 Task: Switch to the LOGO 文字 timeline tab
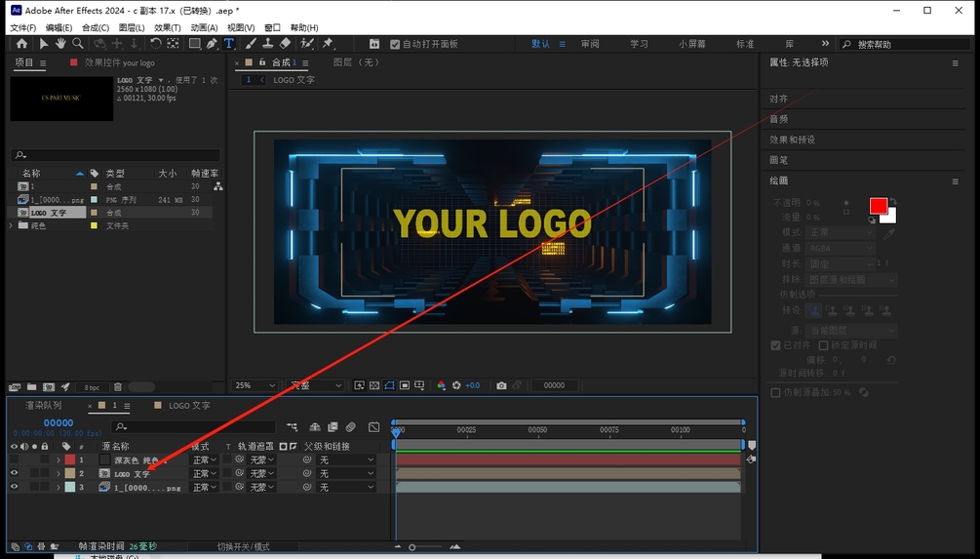coord(189,405)
